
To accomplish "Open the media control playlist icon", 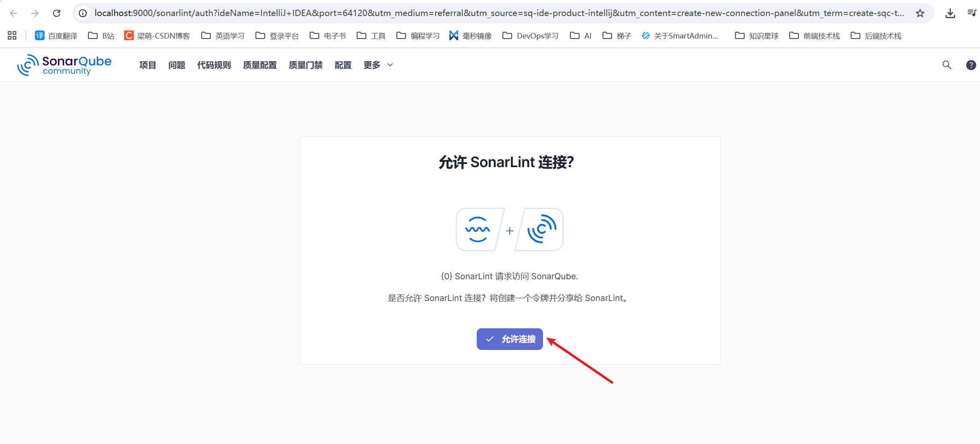I will point(972,13).
